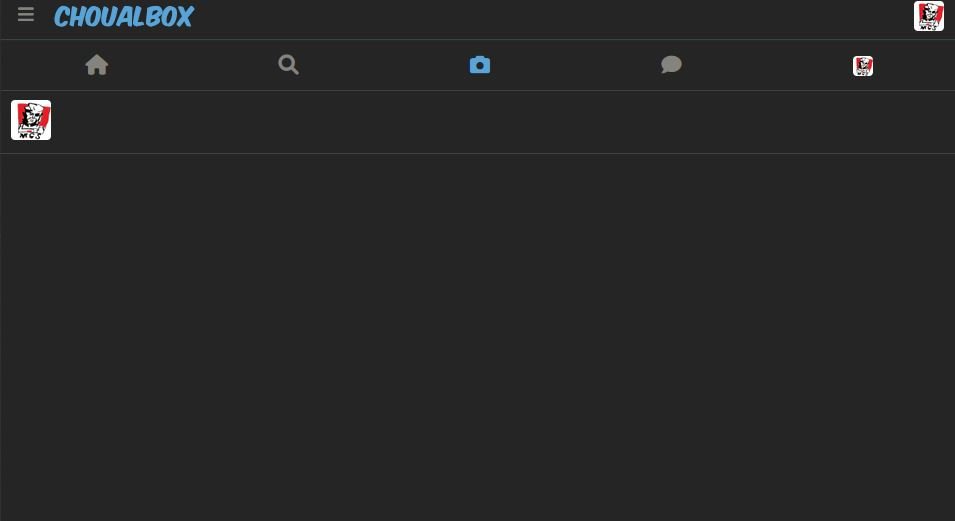This screenshot has width=955, height=521.
Task: View the poster's profile from avatar
Action: click(31, 120)
